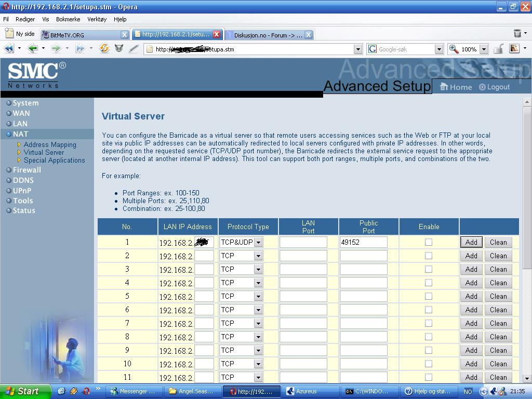Enable the checkbox for virtual server row 3
532x399 pixels.
[x=429, y=269]
